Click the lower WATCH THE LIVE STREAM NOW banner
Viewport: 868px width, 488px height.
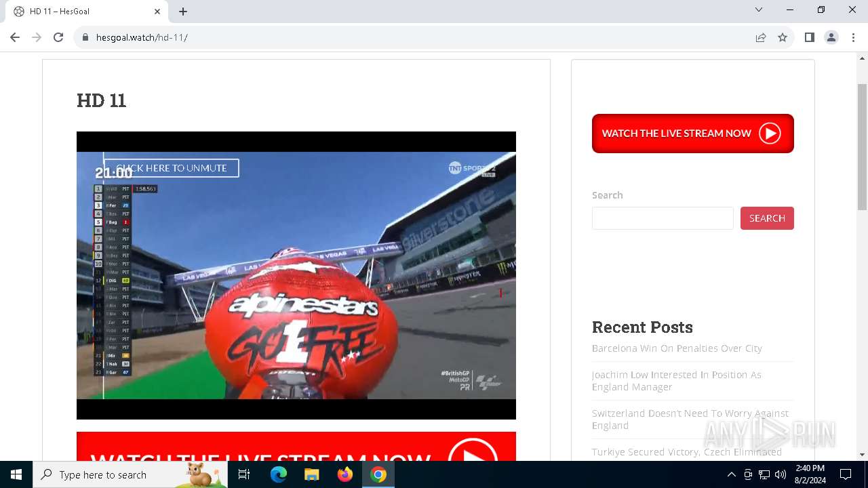pyautogui.click(x=296, y=447)
